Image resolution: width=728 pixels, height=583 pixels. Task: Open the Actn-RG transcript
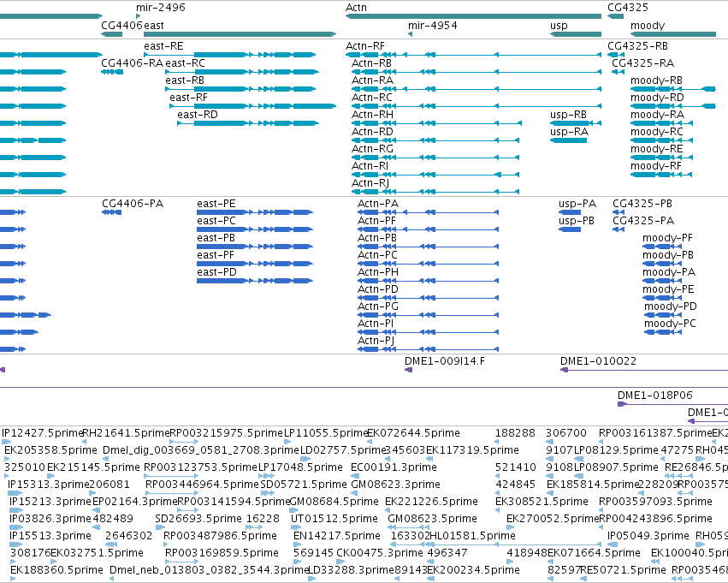435,158
